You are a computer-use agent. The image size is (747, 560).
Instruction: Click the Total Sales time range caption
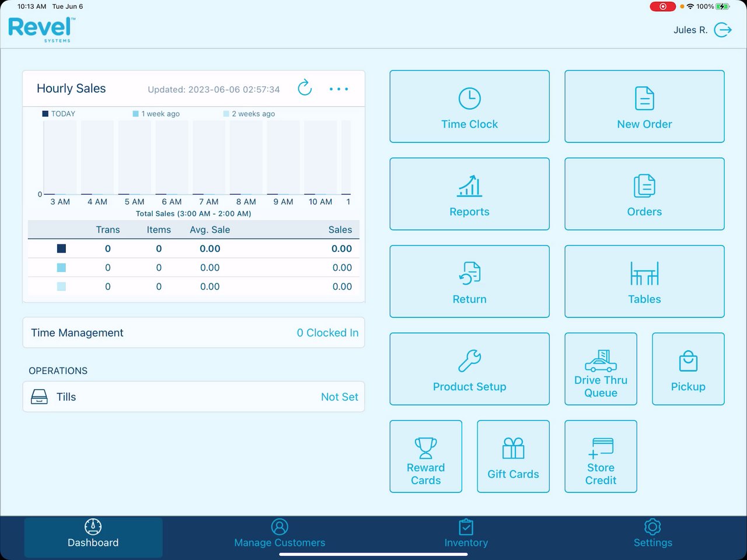pos(194,213)
